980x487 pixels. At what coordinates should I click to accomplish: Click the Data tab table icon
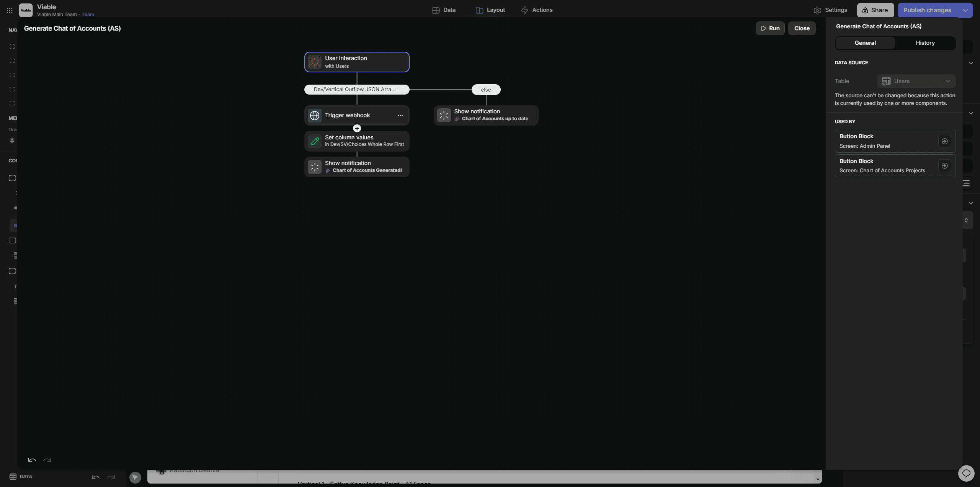(435, 10)
